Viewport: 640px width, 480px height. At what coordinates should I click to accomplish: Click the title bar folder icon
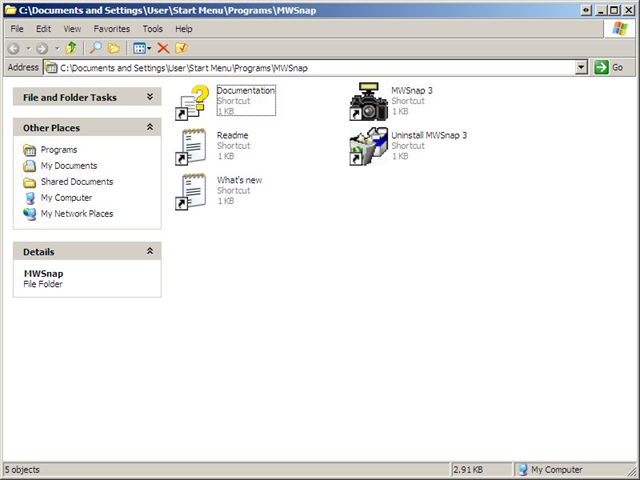(x=10, y=10)
